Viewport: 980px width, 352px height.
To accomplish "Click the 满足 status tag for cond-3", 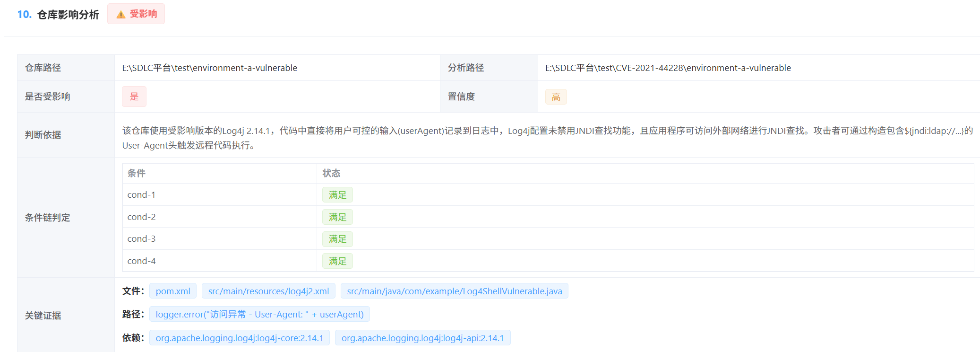I will pyautogui.click(x=337, y=239).
